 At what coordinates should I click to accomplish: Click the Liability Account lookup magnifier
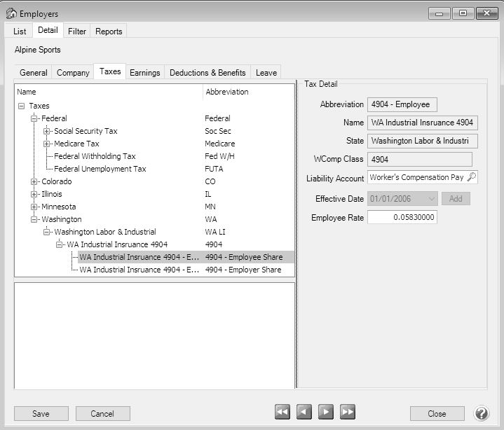(x=471, y=178)
